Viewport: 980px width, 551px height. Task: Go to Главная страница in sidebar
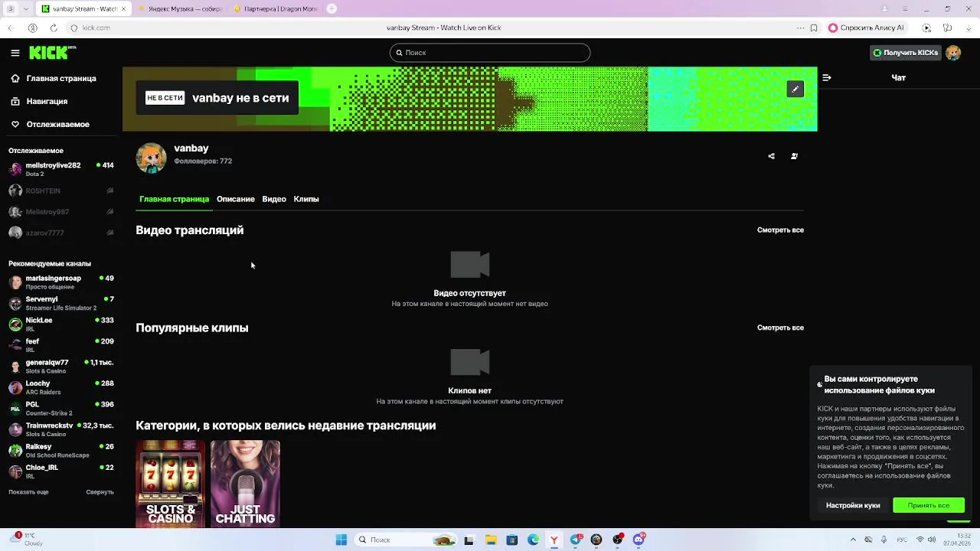[x=60, y=78]
